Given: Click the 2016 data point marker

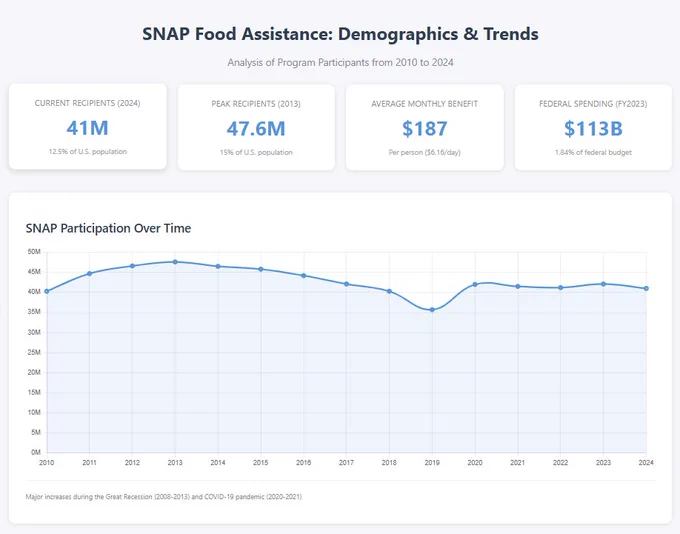Looking at the screenshot, I should [304, 275].
